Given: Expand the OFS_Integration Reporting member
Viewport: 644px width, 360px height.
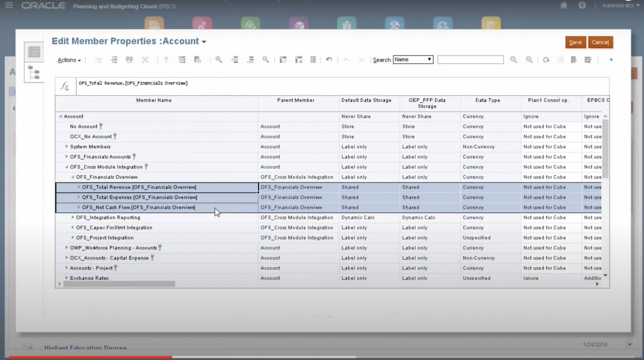Looking at the screenshot, I should [x=73, y=217].
